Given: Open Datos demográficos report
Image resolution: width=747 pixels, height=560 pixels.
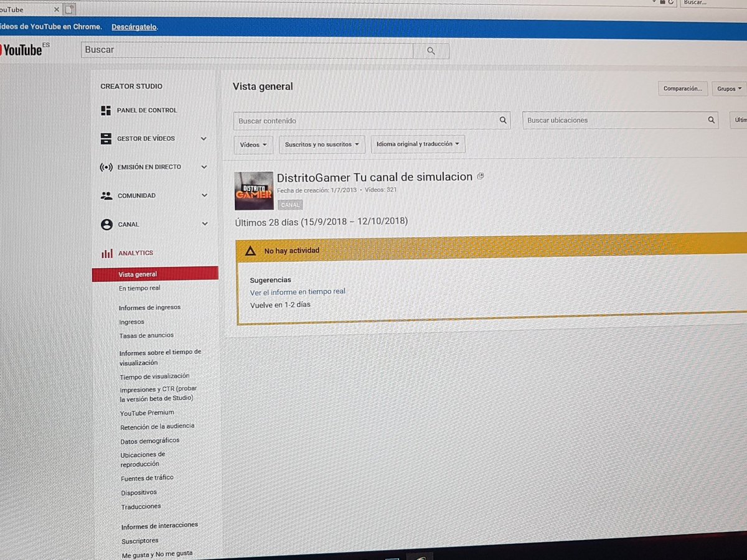Looking at the screenshot, I should tap(150, 441).
